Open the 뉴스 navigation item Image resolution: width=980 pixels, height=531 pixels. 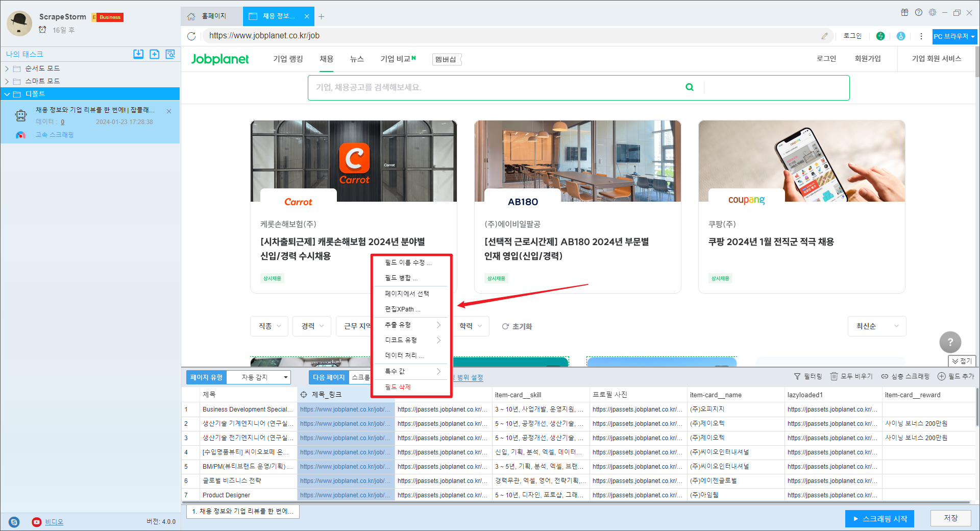coord(357,59)
